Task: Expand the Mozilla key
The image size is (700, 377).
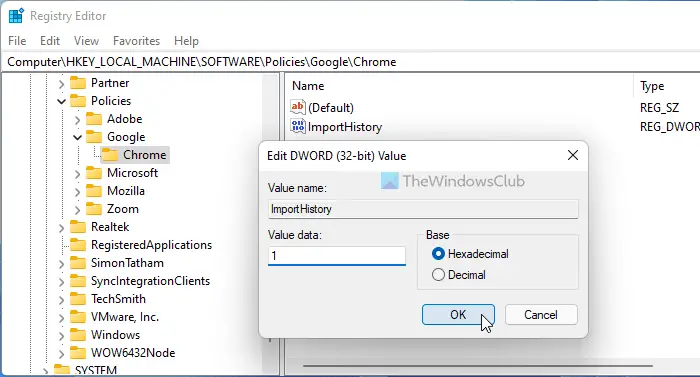Action: 78,192
